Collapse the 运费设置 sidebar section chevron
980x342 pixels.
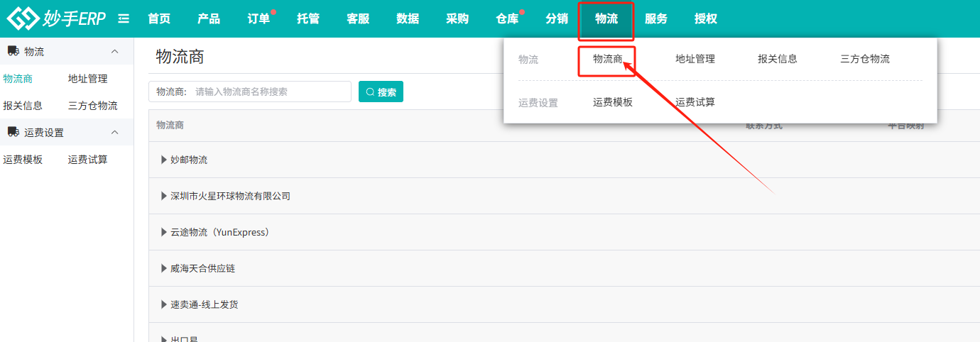pyautogui.click(x=115, y=132)
